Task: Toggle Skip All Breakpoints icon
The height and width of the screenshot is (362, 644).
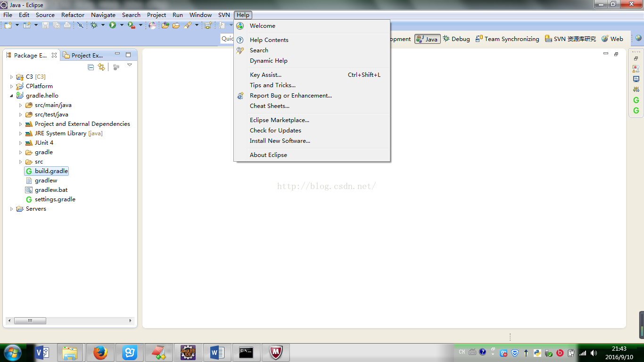Action: [80, 25]
